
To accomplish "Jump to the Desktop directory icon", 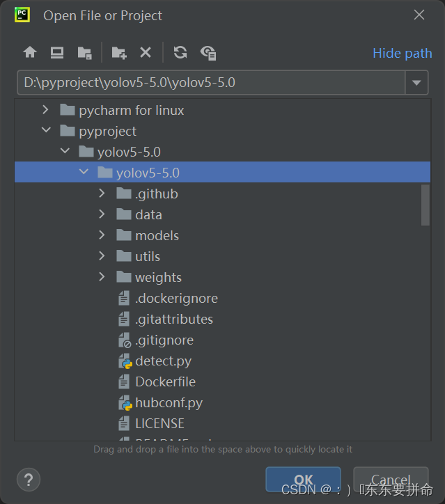I will point(57,52).
